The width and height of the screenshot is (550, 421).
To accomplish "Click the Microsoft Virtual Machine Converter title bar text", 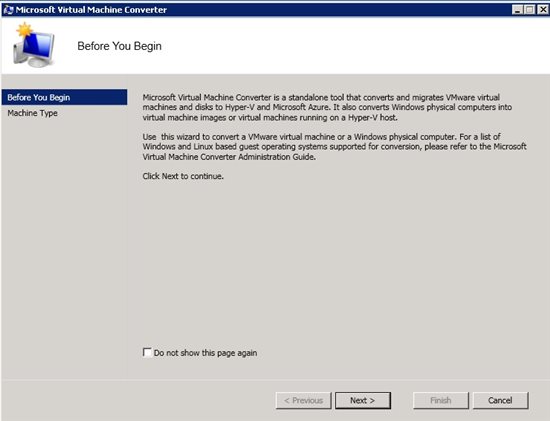I will [x=91, y=10].
